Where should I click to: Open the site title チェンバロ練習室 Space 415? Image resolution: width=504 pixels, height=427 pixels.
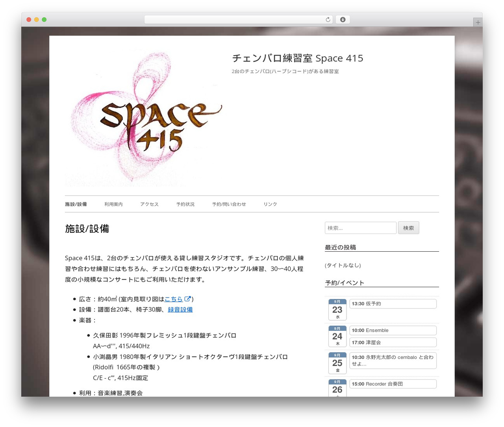coord(297,58)
